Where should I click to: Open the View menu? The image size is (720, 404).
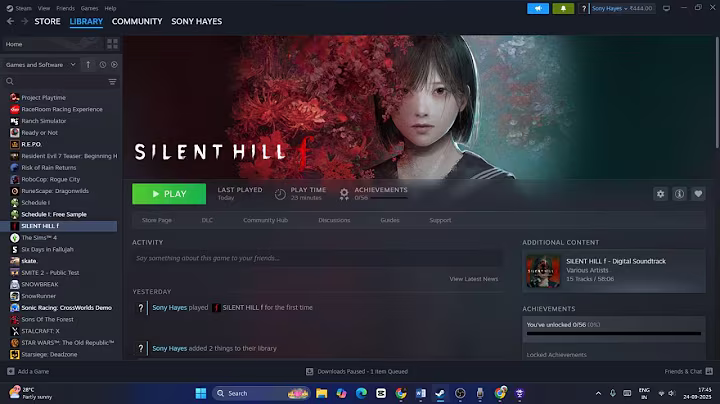[x=44, y=8]
